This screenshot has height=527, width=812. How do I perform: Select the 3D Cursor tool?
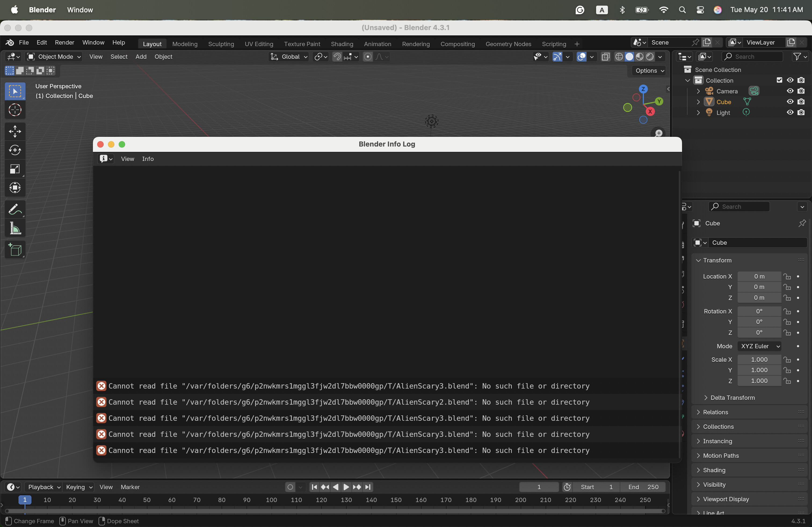tap(15, 110)
